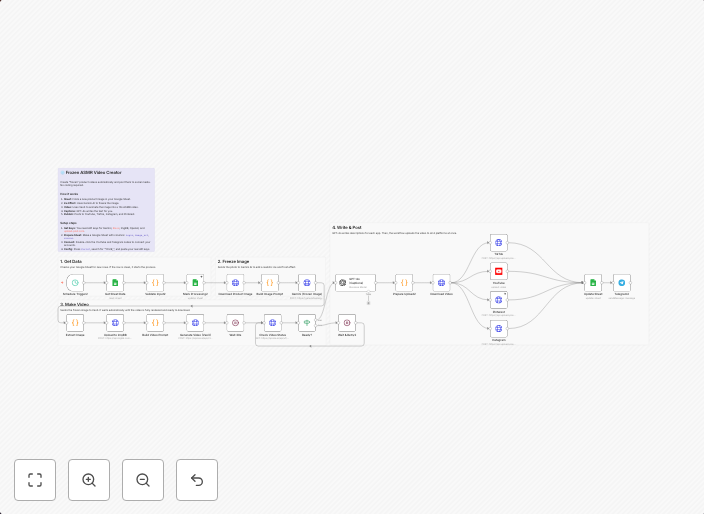
Task: Click the fit-to-view zoom button
Action: (35, 480)
